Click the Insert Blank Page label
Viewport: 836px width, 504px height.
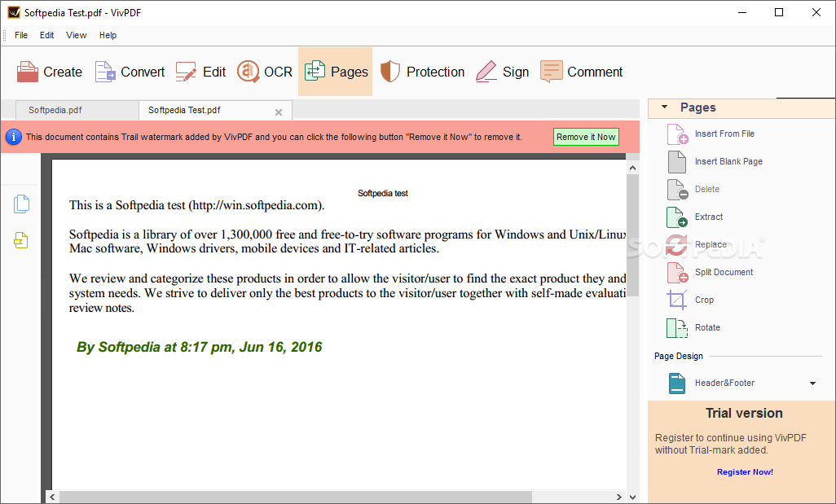pos(728,161)
